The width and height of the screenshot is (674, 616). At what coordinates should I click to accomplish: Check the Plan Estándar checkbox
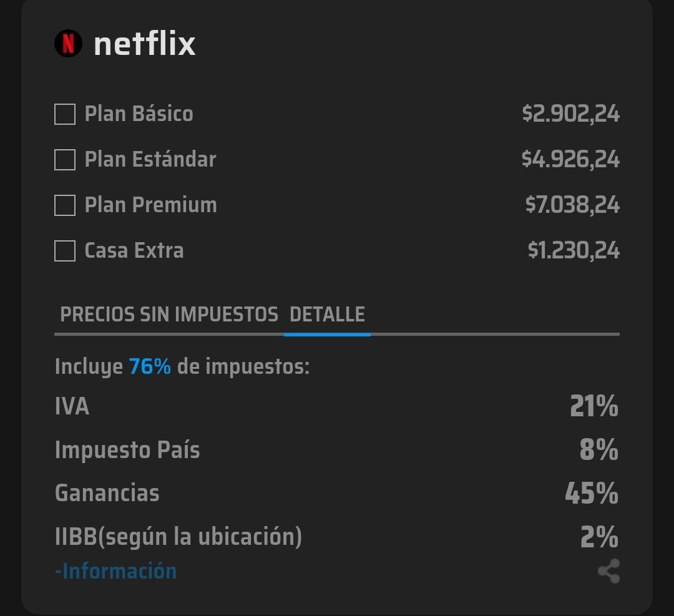coord(64,160)
